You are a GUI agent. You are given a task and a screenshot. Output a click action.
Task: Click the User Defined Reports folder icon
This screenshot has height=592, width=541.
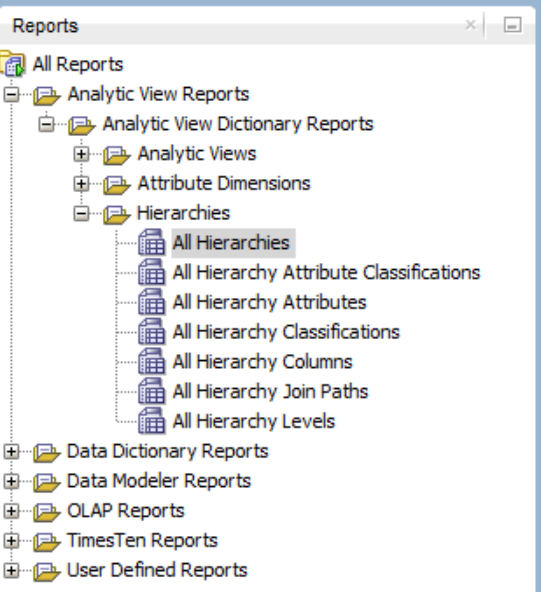click(46, 571)
